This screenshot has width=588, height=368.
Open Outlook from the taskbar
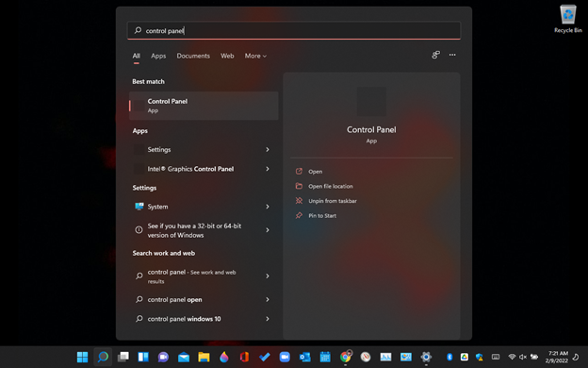tap(305, 357)
